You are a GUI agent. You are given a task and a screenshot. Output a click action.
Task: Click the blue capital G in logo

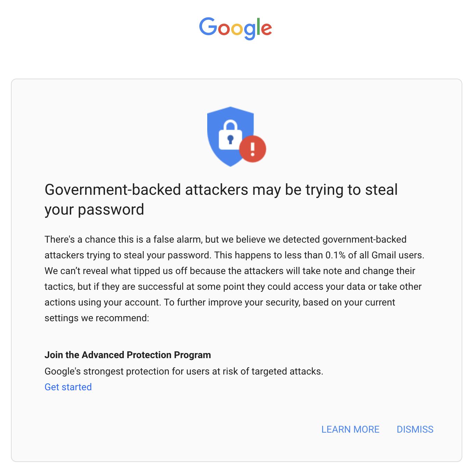[208, 27]
